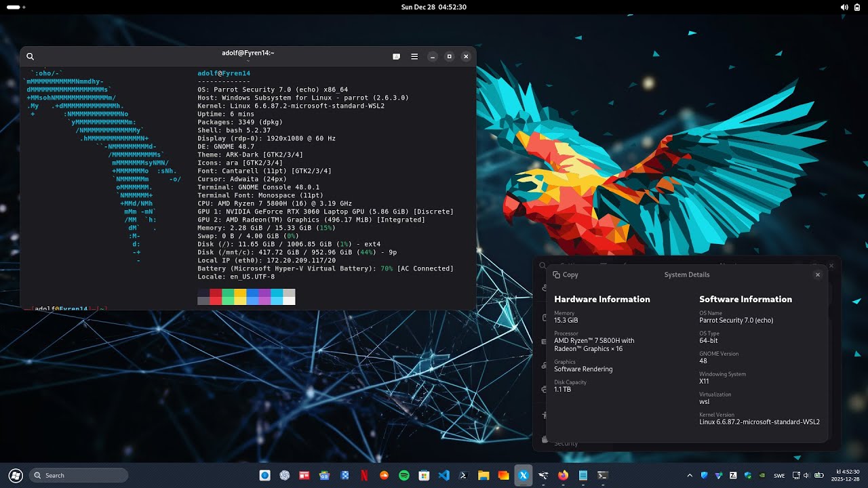The height and width of the screenshot is (488, 868).
Task: Open the orange stacked-windows taskbar app
Action: pyautogui.click(x=503, y=475)
